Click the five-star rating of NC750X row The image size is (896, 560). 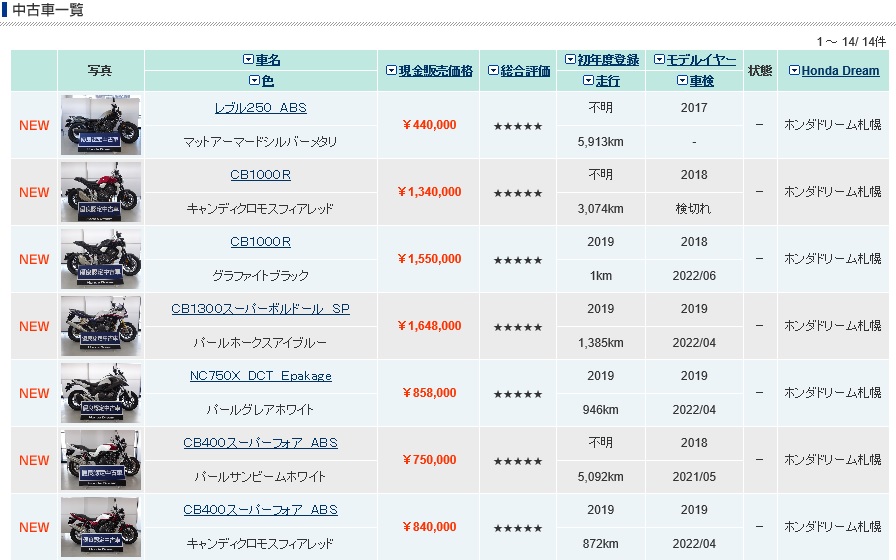[x=518, y=394]
